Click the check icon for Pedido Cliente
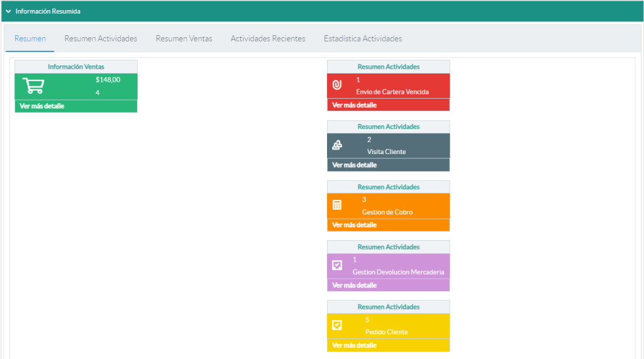 (x=337, y=325)
